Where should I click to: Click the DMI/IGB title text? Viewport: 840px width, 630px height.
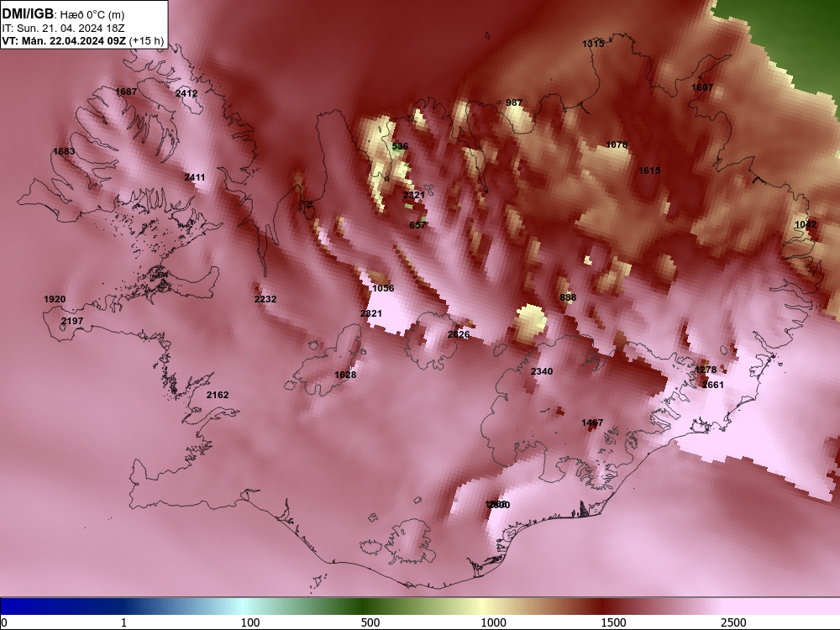point(28,14)
